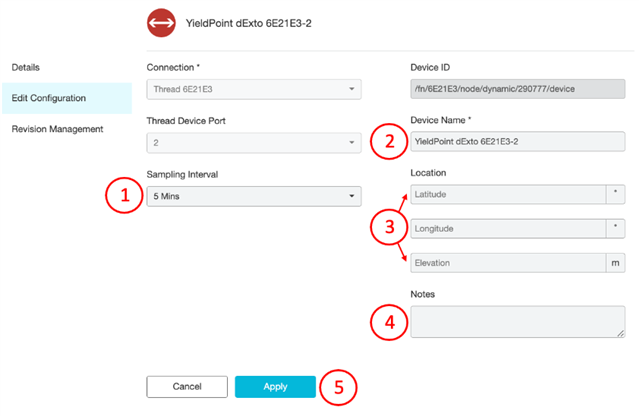
Task: Click the red YieldPoint dExto device icon
Action: point(161,23)
